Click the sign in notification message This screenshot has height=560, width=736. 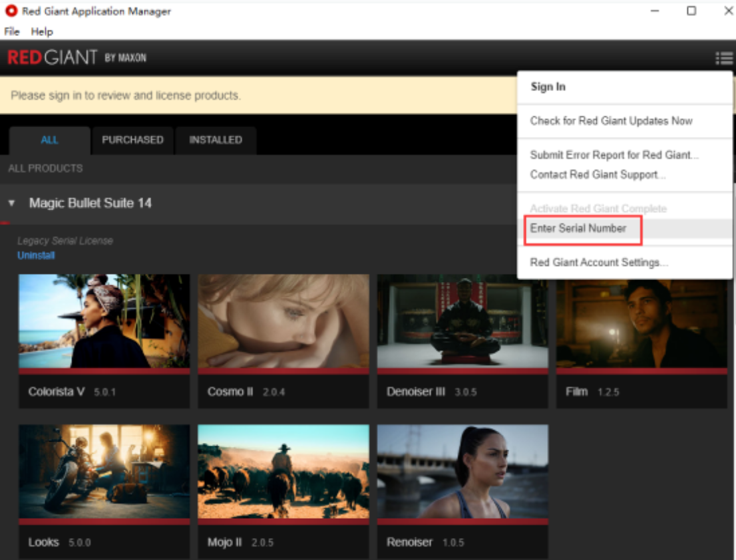point(126,96)
